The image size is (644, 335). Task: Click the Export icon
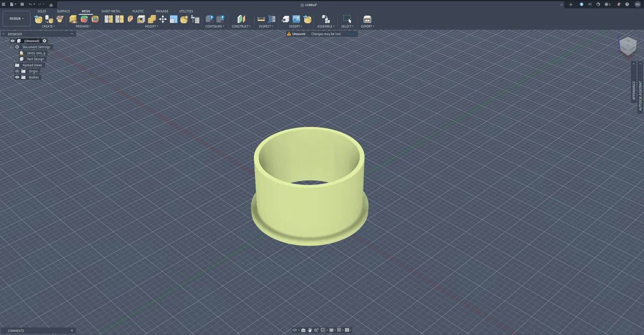(x=367, y=19)
